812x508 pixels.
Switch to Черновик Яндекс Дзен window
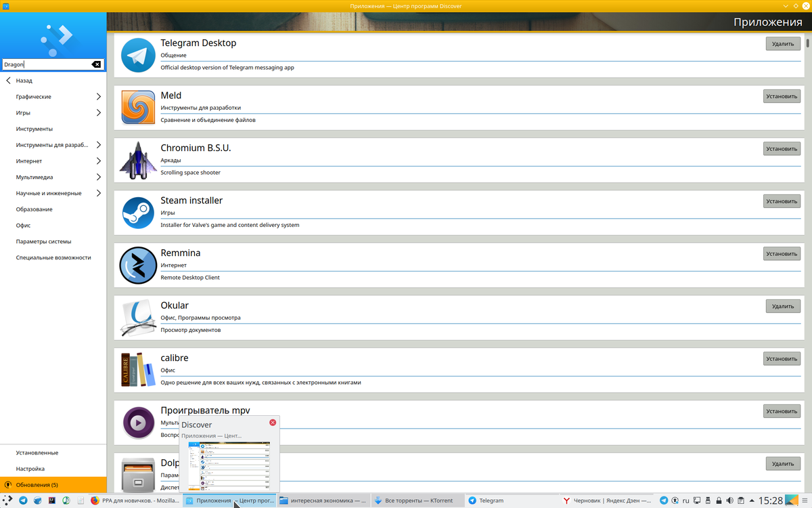608,501
